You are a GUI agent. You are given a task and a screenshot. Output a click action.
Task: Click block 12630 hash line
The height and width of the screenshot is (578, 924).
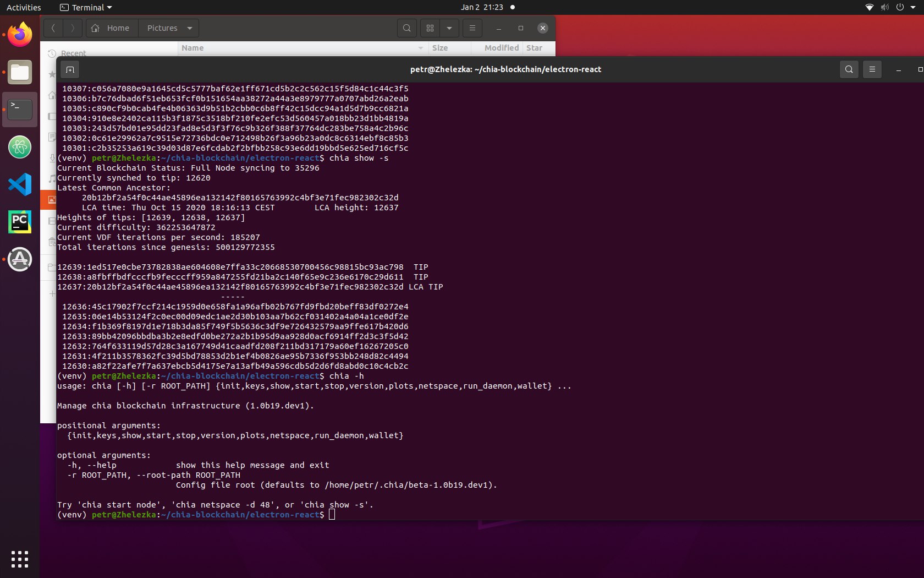coord(235,366)
